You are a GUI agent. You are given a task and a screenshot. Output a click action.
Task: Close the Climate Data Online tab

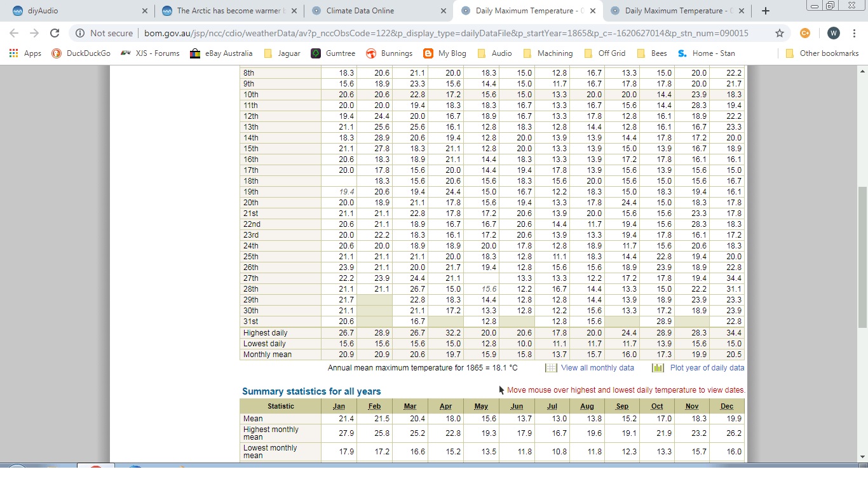[444, 11]
